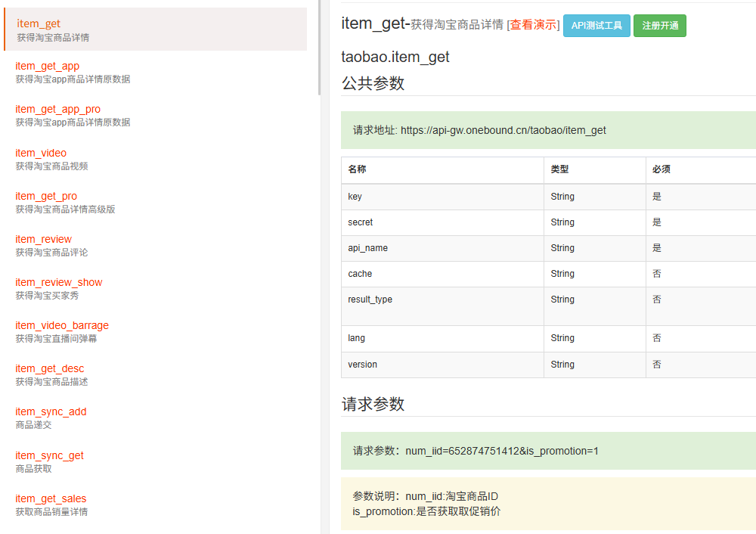The height and width of the screenshot is (534, 756).
Task: Click the 请求参数 section heading
Action: 373,404
